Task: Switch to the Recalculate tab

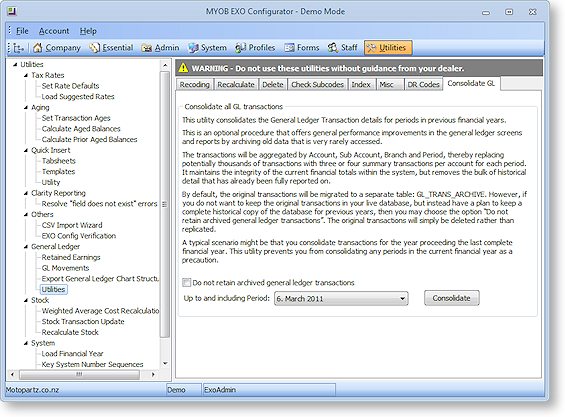Action: tap(236, 84)
